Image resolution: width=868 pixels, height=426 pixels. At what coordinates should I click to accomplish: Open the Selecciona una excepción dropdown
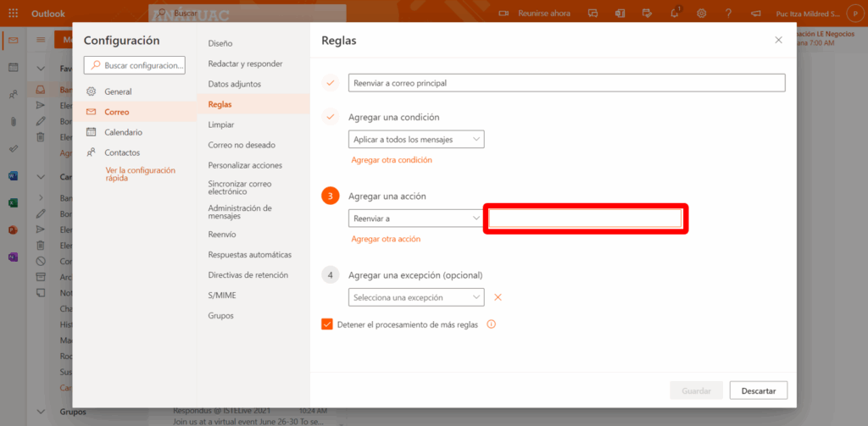416,297
